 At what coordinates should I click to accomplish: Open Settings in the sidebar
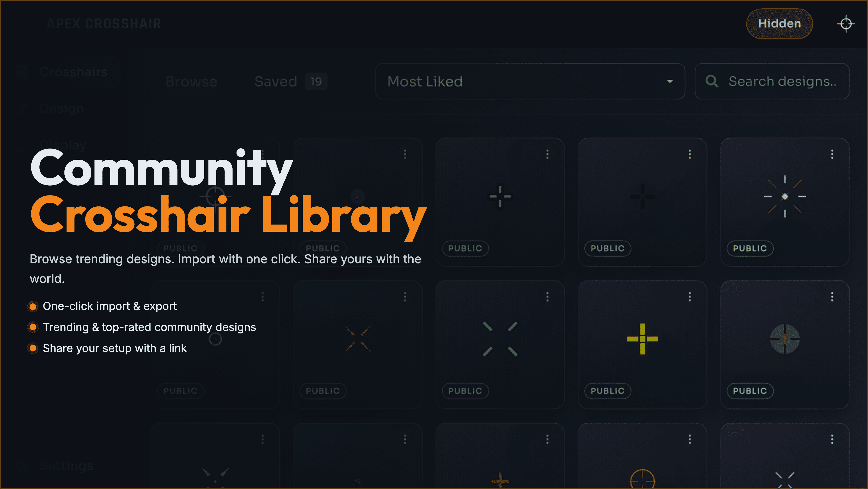click(66, 466)
